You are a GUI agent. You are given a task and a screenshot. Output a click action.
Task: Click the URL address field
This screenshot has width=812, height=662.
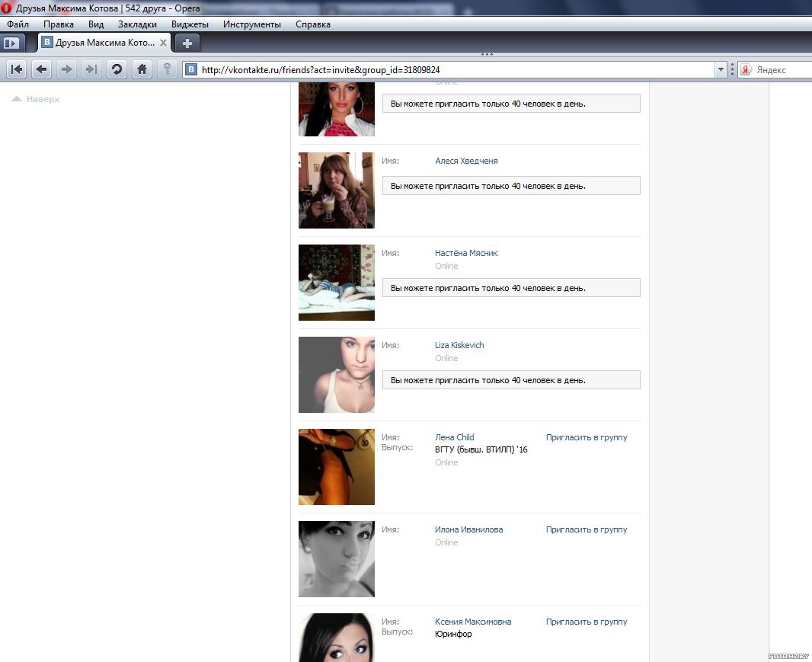click(x=456, y=70)
